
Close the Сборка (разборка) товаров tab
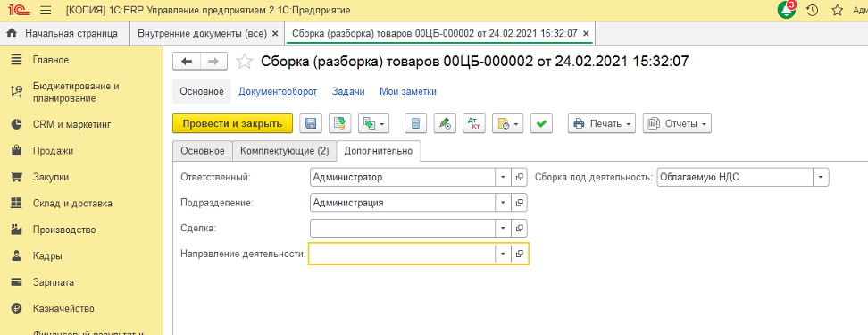pyautogui.click(x=586, y=33)
